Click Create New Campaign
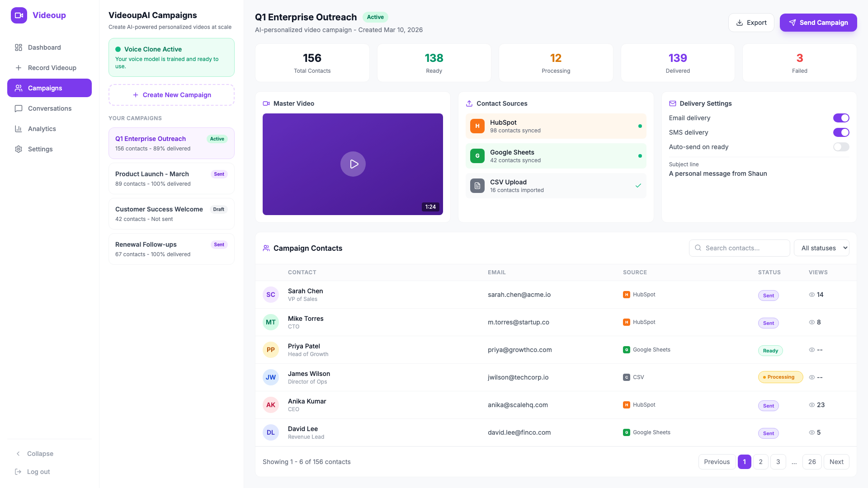Viewport: 868px width, 488px height. click(171, 95)
